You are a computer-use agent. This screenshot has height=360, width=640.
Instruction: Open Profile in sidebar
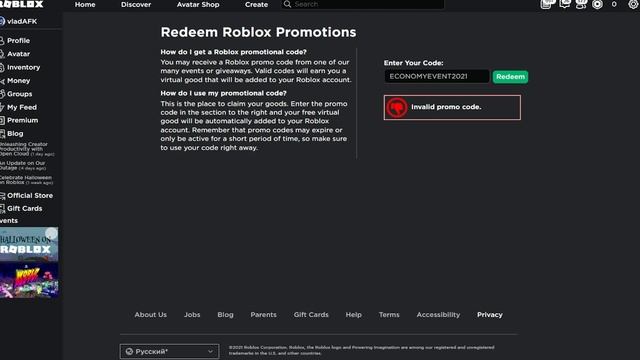18,40
